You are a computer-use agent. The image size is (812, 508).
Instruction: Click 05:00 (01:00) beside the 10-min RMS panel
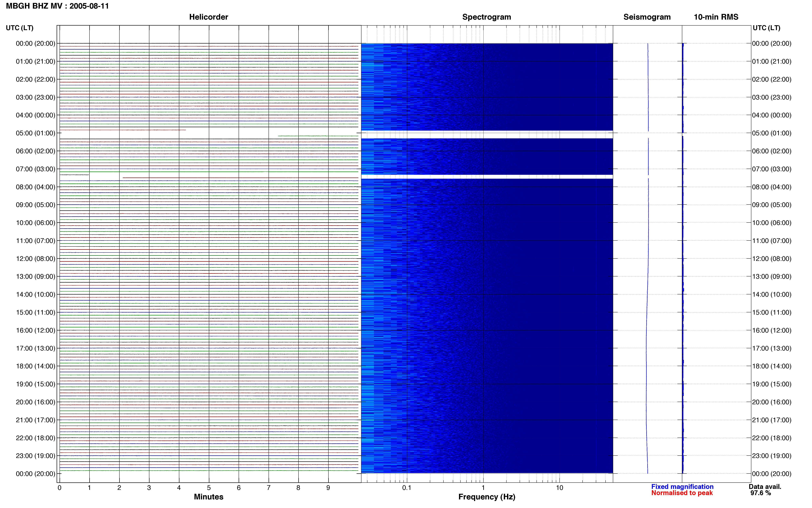(772, 133)
